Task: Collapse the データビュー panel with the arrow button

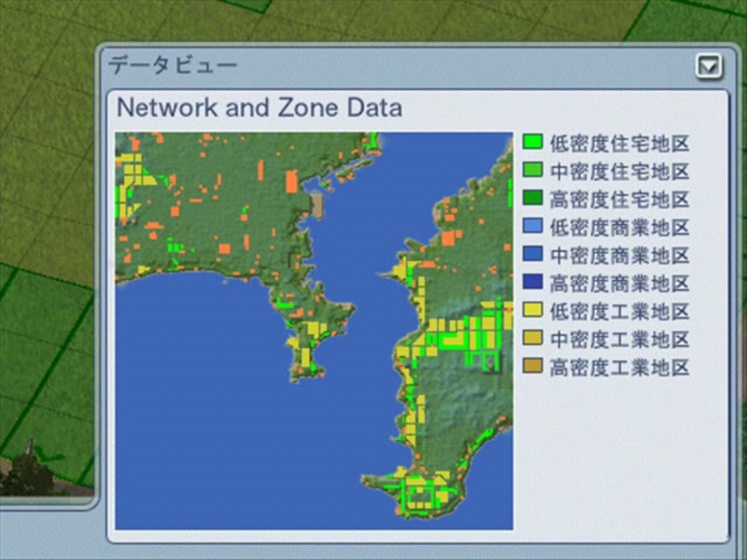Action: 709,66
